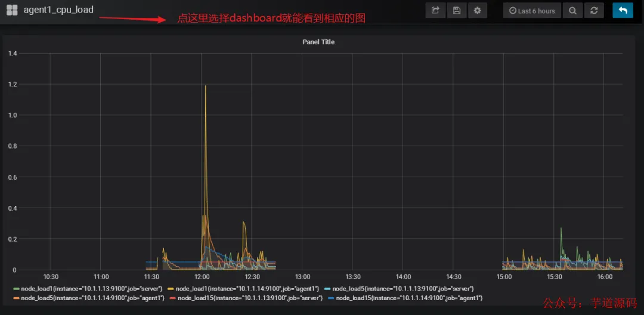Click the clock icon in time picker
Screen dimensions: 644x315
pos(513,11)
